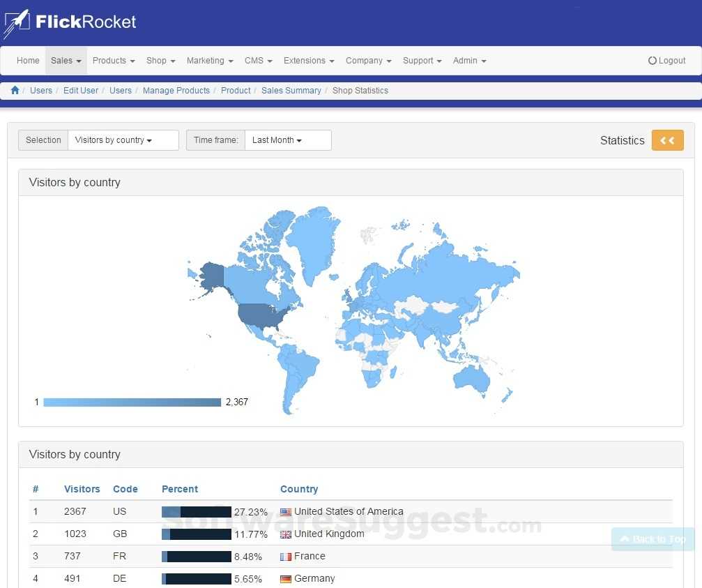Viewport: 702px width, 588px height.
Task: Expand the Sales dropdown menu
Action: click(x=66, y=60)
